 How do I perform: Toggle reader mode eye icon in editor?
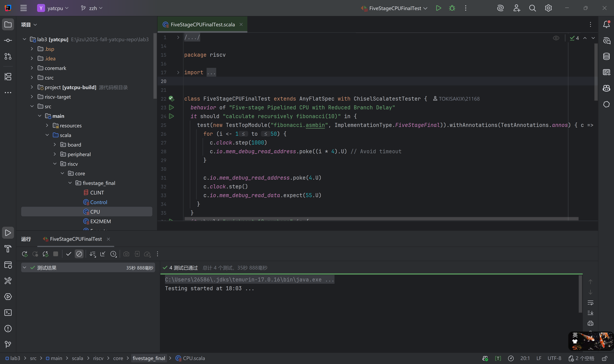pos(556,38)
